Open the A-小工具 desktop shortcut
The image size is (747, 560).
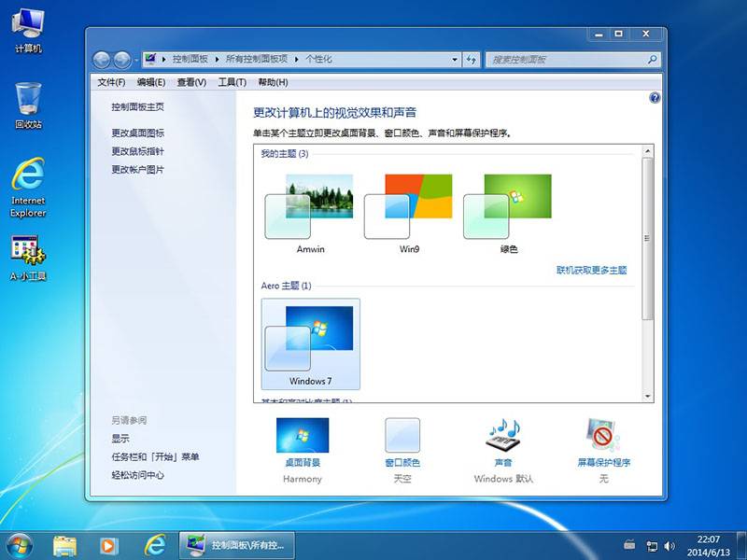pyautogui.click(x=28, y=258)
